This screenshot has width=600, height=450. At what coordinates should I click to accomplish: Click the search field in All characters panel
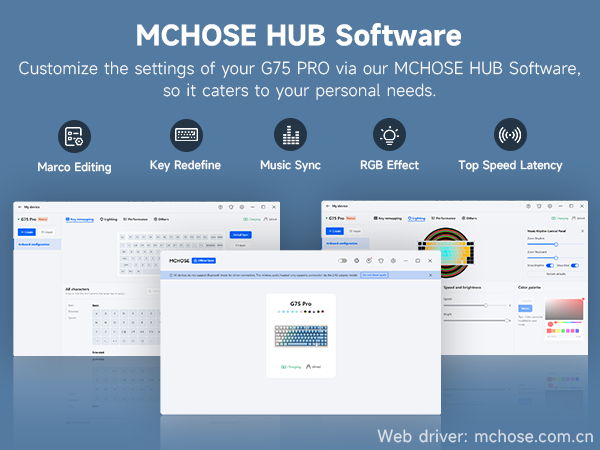point(153,291)
